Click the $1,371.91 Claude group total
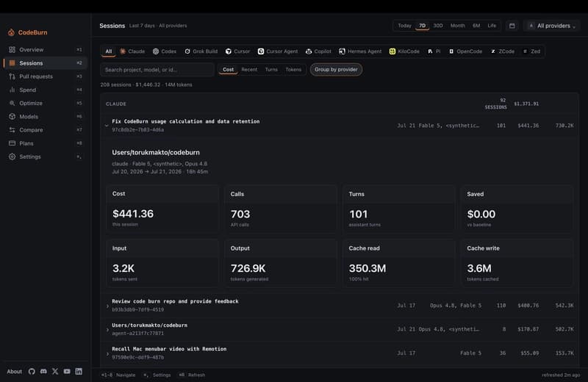This screenshot has width=588, height=382. [x=526, y=104]
